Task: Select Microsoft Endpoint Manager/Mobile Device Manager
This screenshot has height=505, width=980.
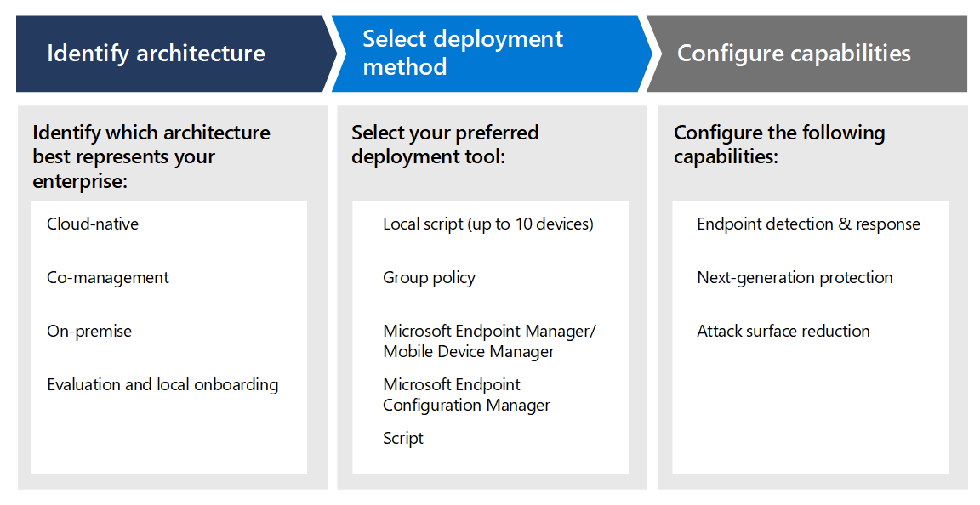Action: (x=489, y=342)
